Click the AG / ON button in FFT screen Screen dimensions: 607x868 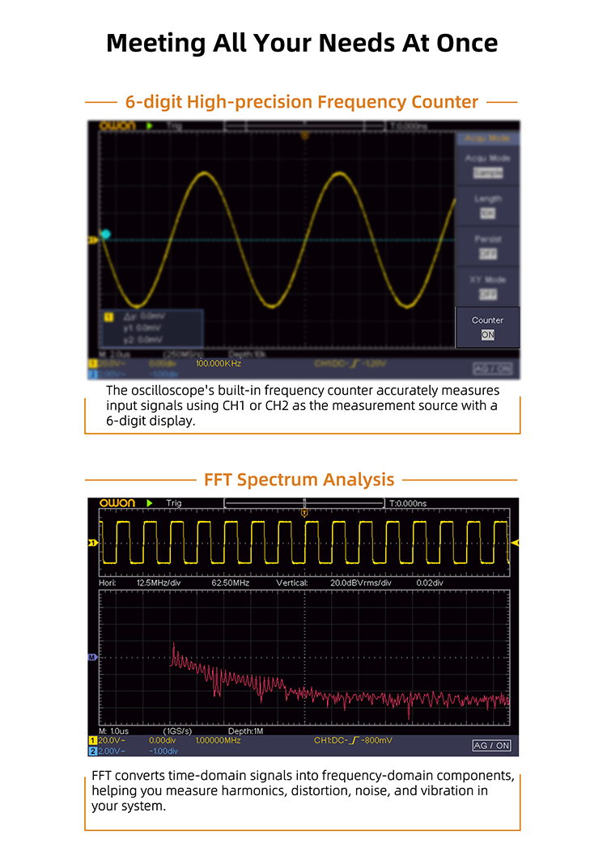[492, 745]
